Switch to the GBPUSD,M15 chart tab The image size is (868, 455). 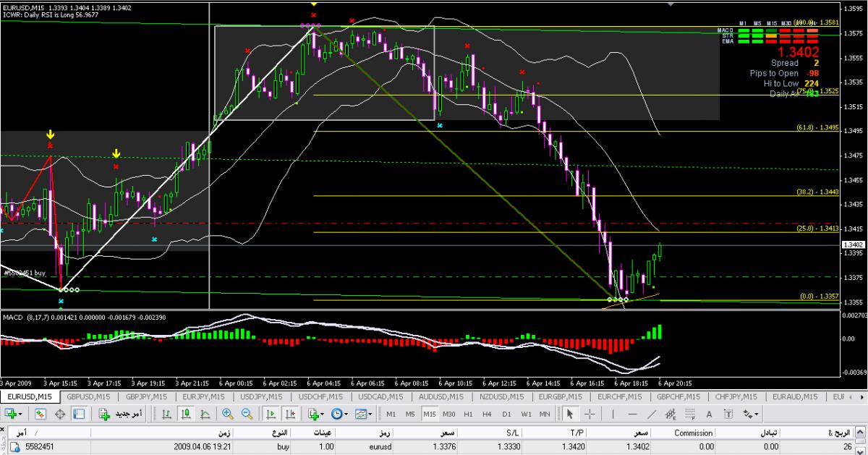[x=88, y=397]
